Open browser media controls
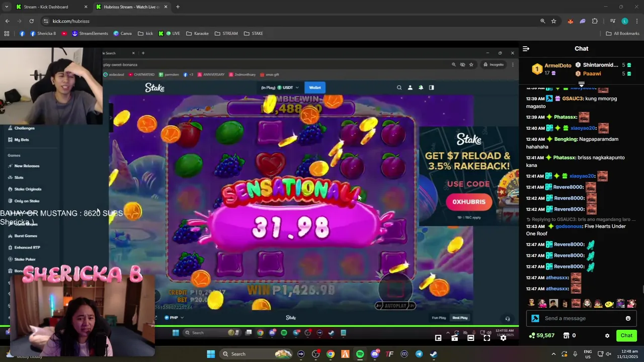Image resolution: width=644 pixels, height=362 pixels. click(x=612, y=21)
